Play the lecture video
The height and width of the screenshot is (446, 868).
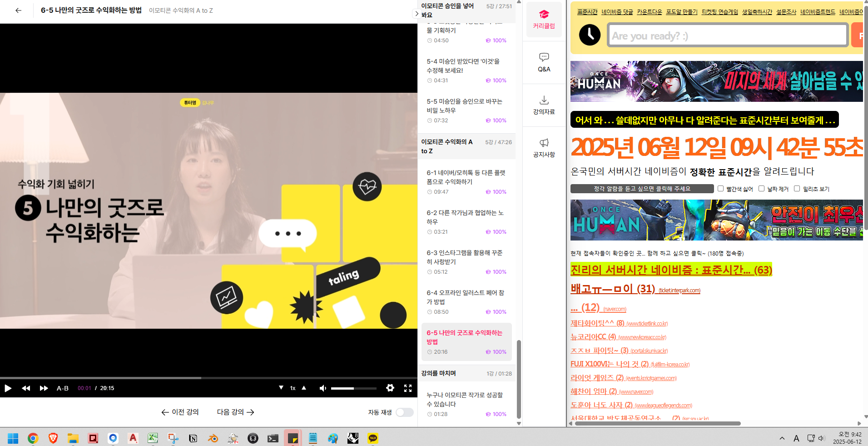click(x=8, y=388)
